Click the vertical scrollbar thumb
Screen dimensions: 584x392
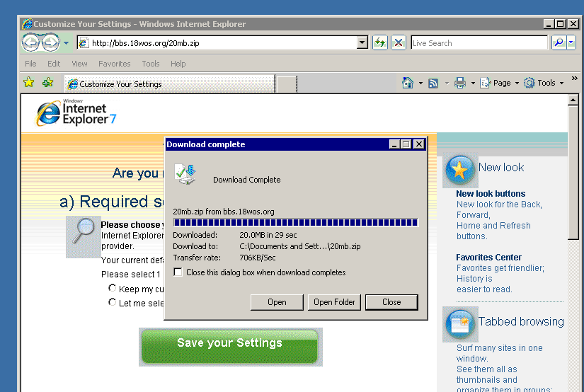tap(573, 173)
